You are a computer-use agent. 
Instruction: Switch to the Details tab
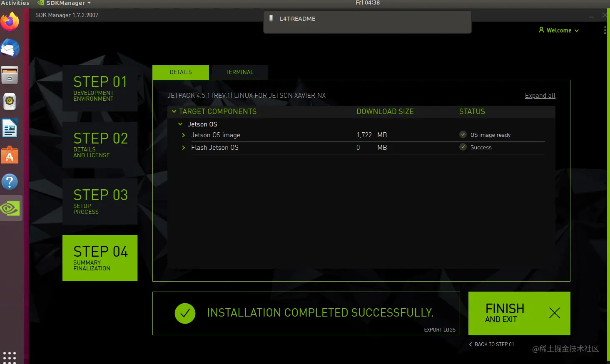[181, 72]
